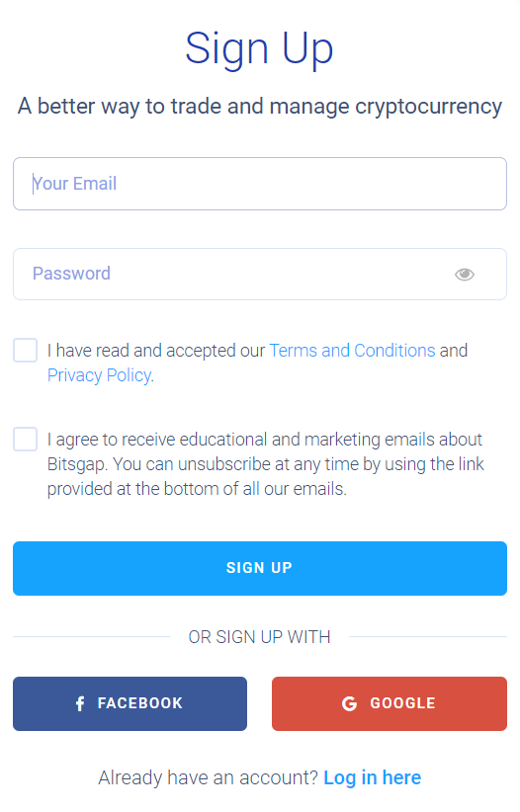Screen dimensions: 520x812
Task: Click the Google "G" logo icon
Action: coord(349,703)
